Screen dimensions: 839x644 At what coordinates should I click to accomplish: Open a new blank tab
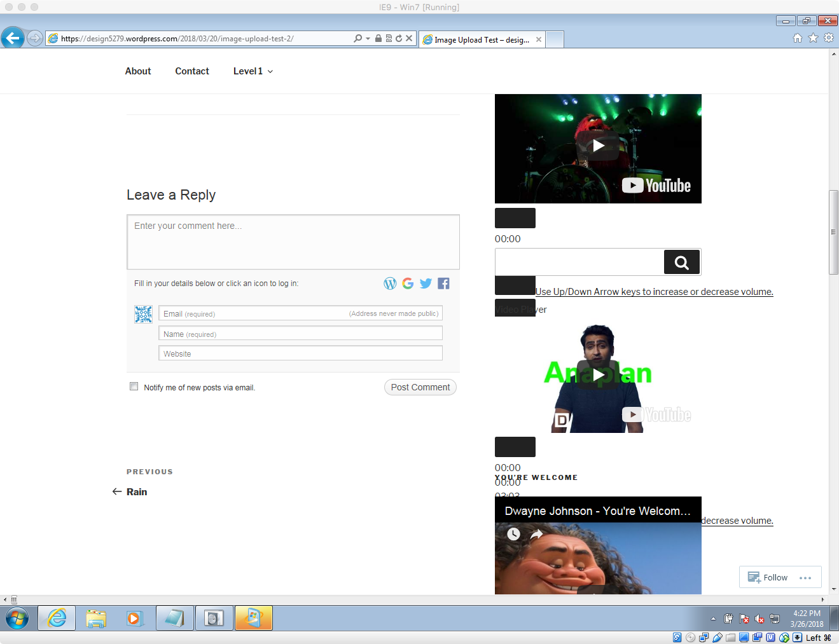click(x=555, y=39)
